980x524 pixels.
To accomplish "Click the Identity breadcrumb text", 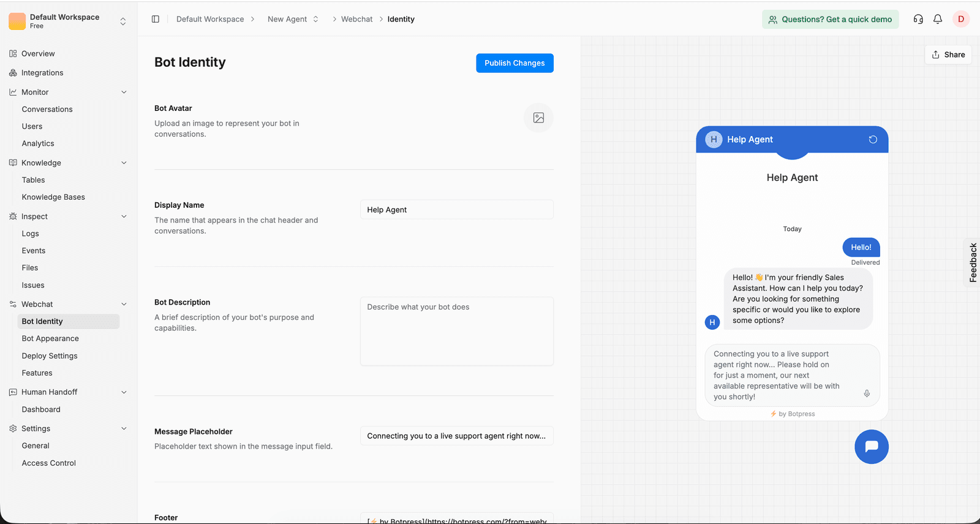I will (x=401, y=19).
